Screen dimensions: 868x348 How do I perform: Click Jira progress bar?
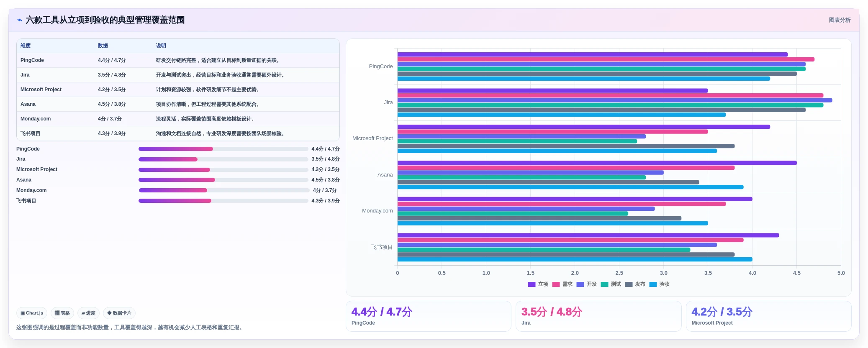(x=223, y=159)
